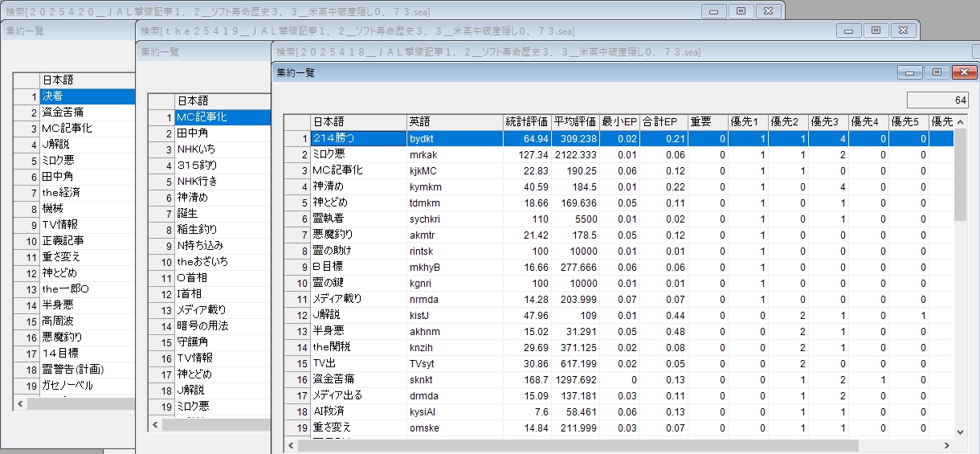Image resolution: width=980 pixels, height=454 pixels.
Task: Maximize the 2025420 search window
Action: [x=741, y=10]
